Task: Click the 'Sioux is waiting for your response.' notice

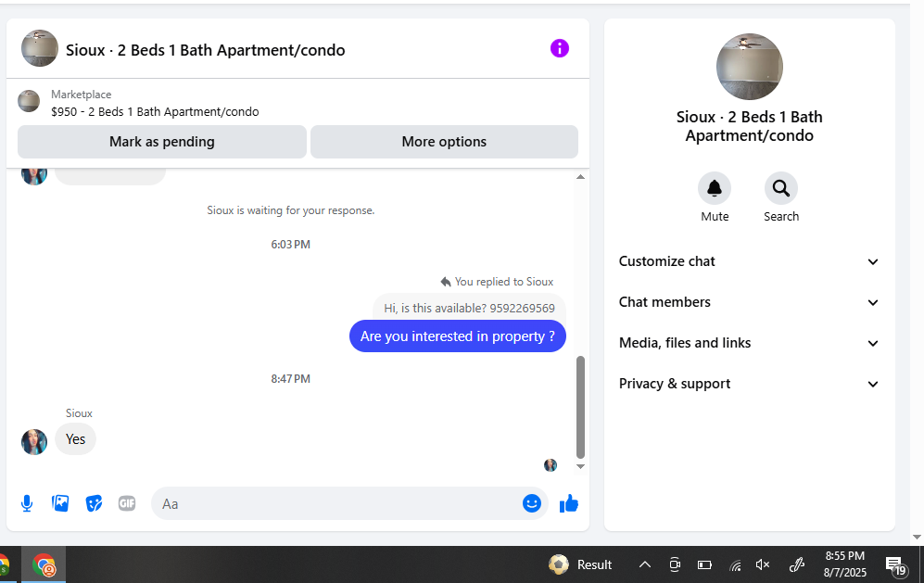Action: point(290,210)
